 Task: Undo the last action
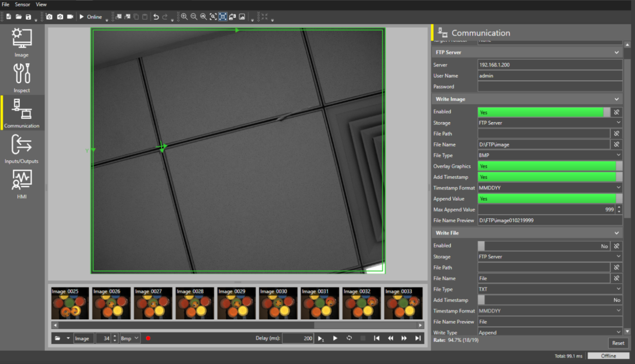(156, 17)
